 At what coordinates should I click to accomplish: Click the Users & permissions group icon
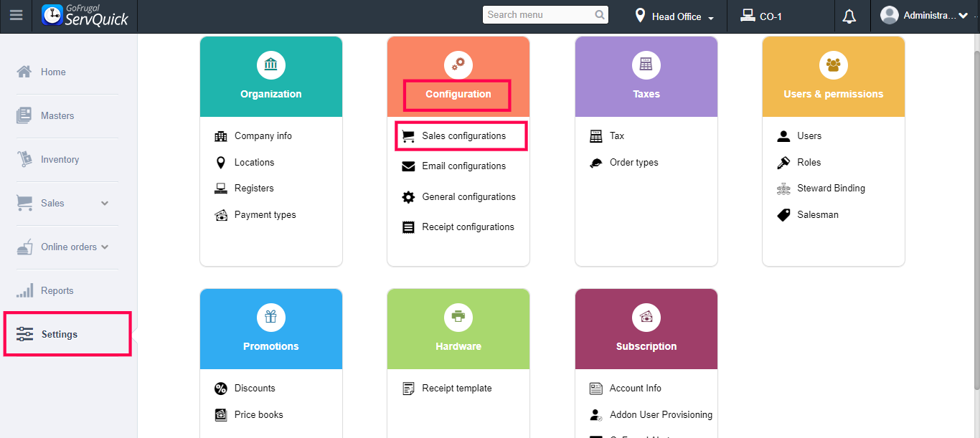pos(833,65)
